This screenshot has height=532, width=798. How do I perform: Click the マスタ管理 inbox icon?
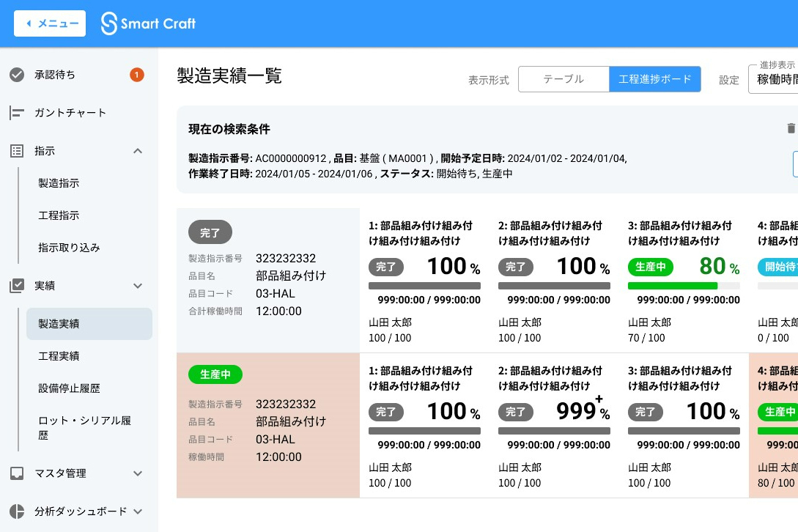[16, 473]
